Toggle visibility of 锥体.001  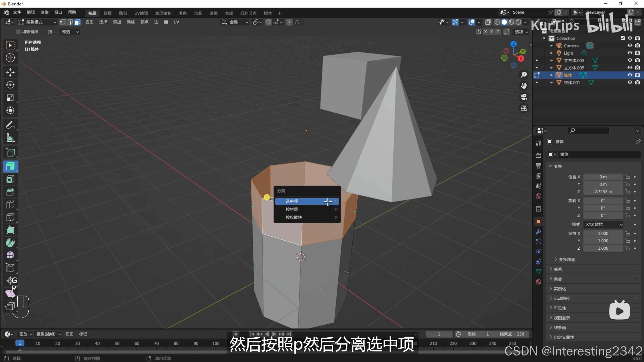630,82
